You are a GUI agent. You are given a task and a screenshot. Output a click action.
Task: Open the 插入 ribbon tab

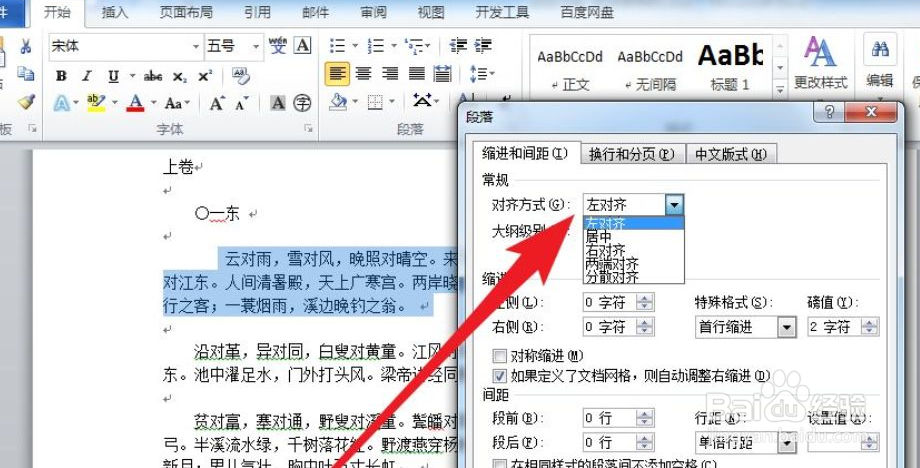[x=114, y=12]
